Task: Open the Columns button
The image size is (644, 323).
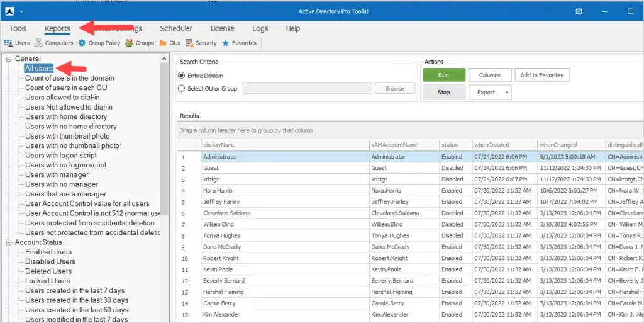Action: pyautogui.click(x=490, y=75)
